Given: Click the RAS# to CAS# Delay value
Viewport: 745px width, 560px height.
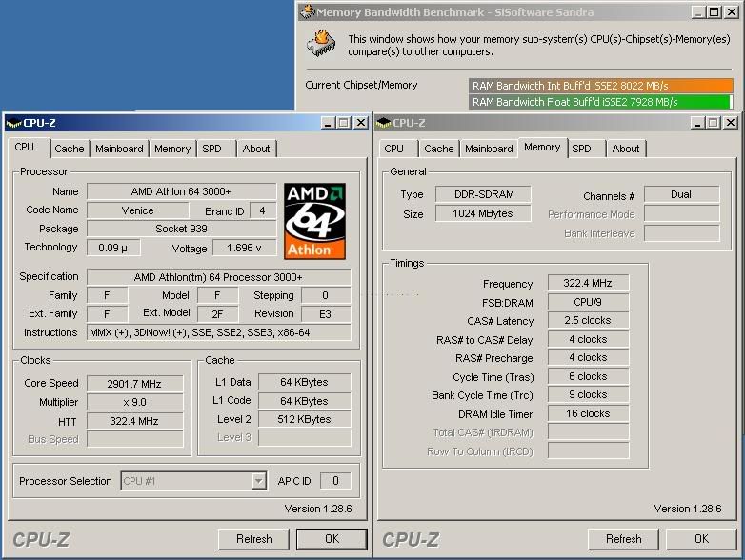Looking at the screenshot, I should 588,339.
